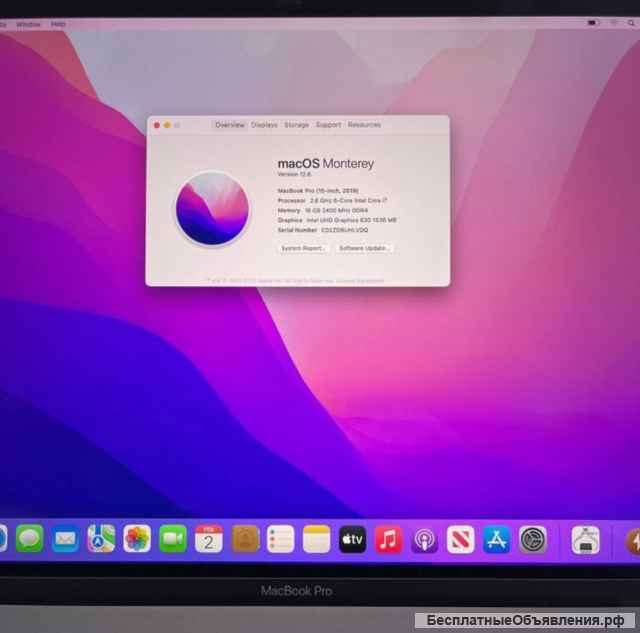Launch Podcasts from the Dock
640x633 pixels.
click(424, 539)
